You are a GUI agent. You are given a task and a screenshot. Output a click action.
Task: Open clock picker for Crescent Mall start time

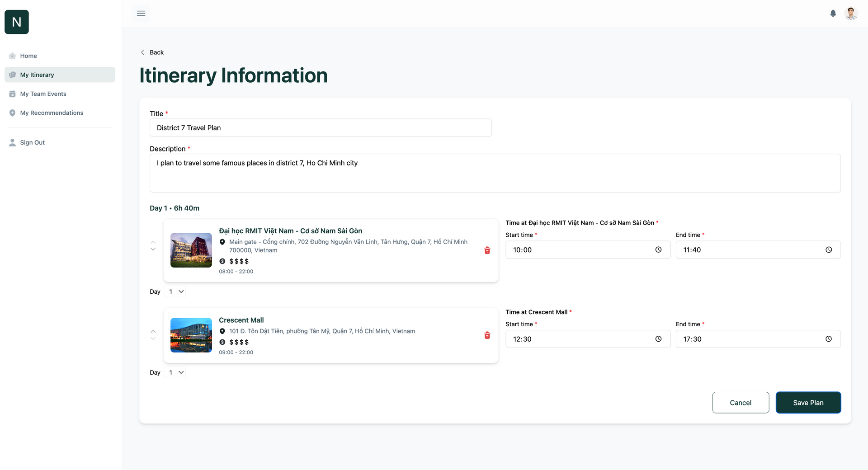click(658, 339)
